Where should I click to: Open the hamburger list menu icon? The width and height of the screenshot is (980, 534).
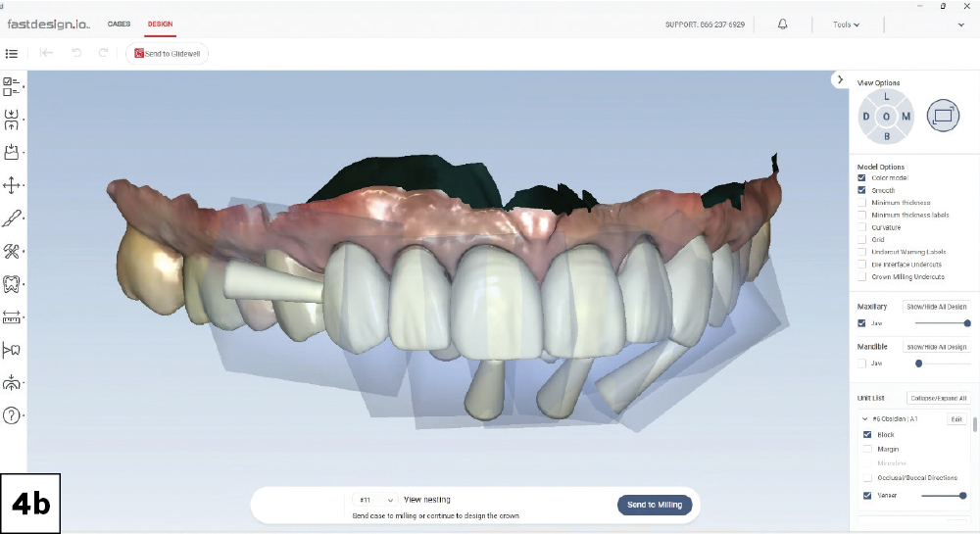click(x=11, y=54)
